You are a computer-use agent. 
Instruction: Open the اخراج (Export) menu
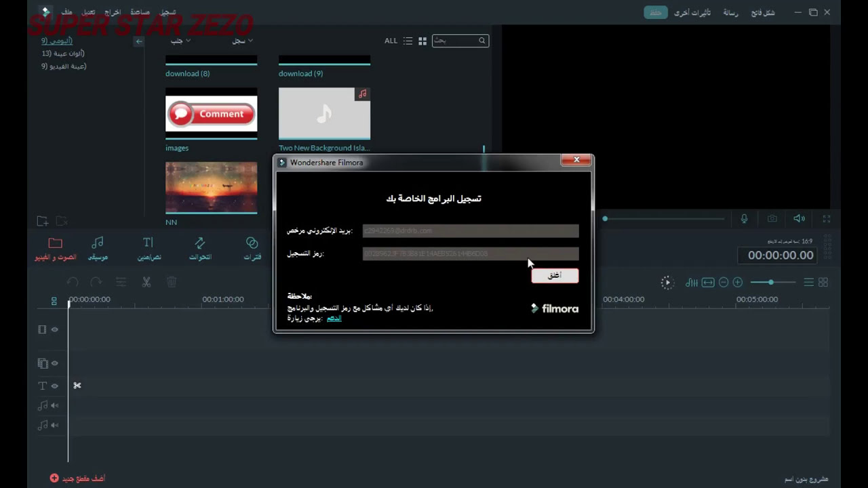tap(113, 12)
